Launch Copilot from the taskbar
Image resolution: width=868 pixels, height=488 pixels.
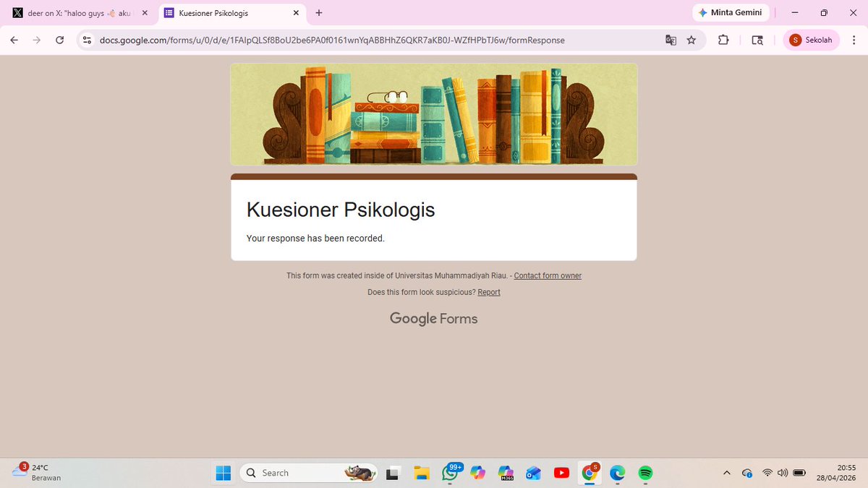pos(477,473)
